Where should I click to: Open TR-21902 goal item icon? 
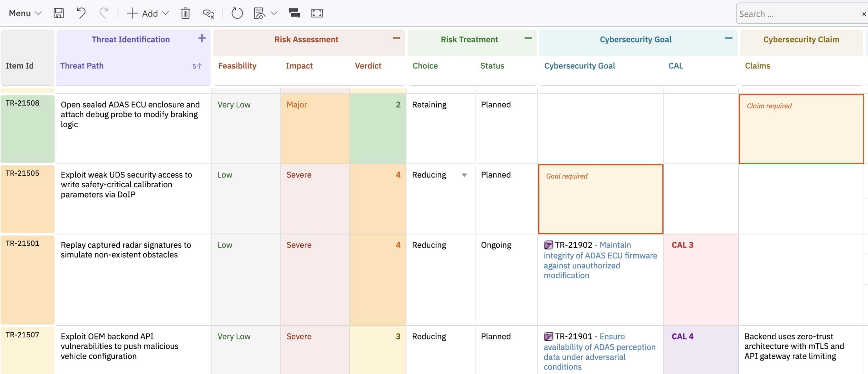tap(548, 245)
